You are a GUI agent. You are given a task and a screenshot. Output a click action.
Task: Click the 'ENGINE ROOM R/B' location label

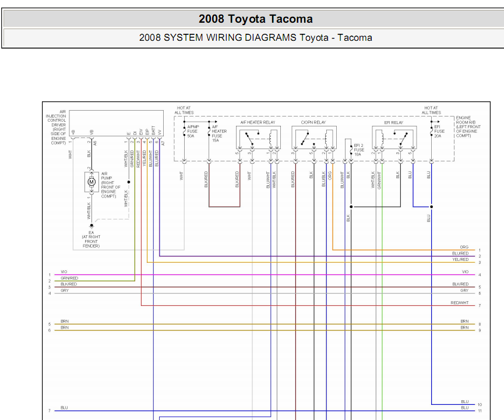click(468, 126)
